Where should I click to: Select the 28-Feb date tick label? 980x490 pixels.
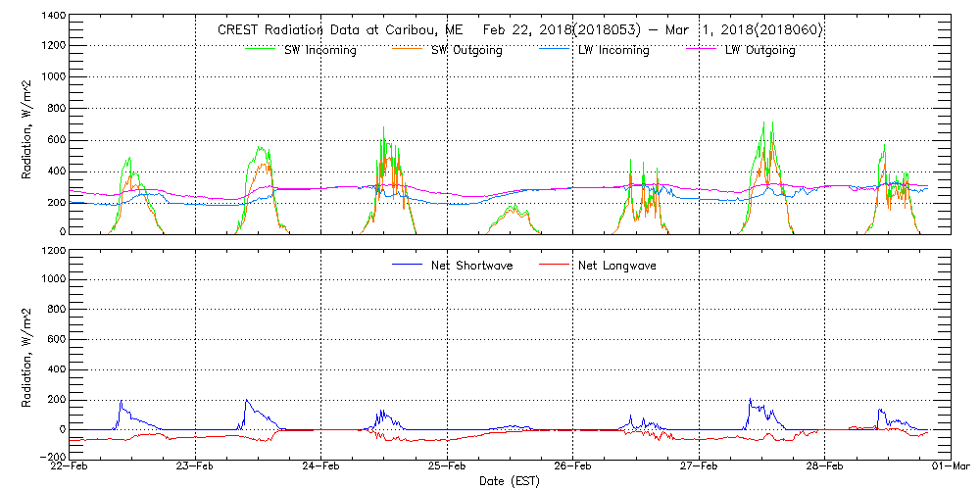tap(824, 468)
